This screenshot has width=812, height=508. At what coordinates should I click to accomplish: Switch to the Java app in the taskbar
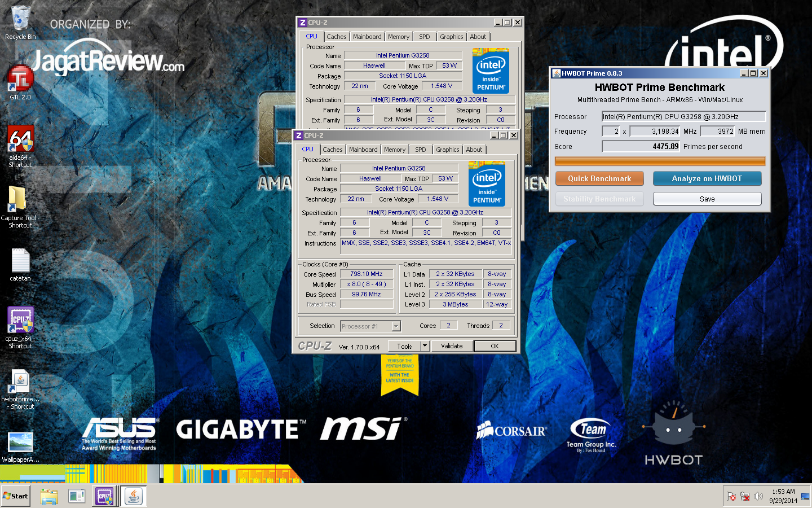pos(134,496)
